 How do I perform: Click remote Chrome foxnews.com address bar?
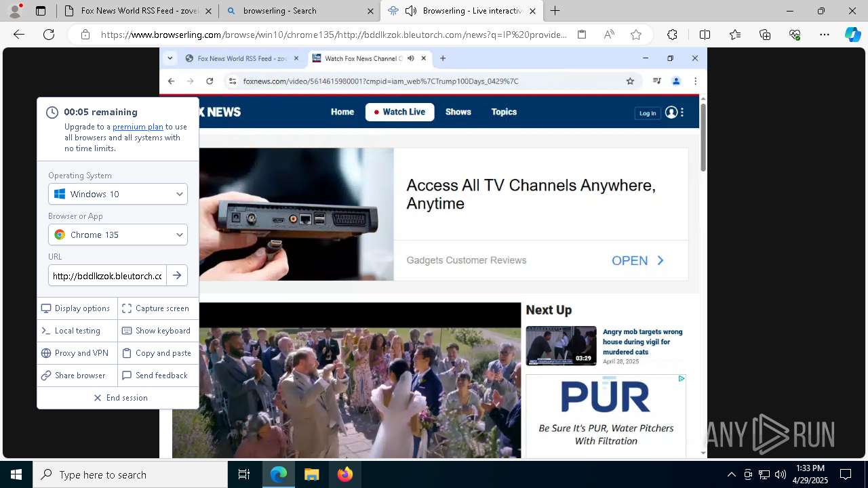tap(380, 81)
